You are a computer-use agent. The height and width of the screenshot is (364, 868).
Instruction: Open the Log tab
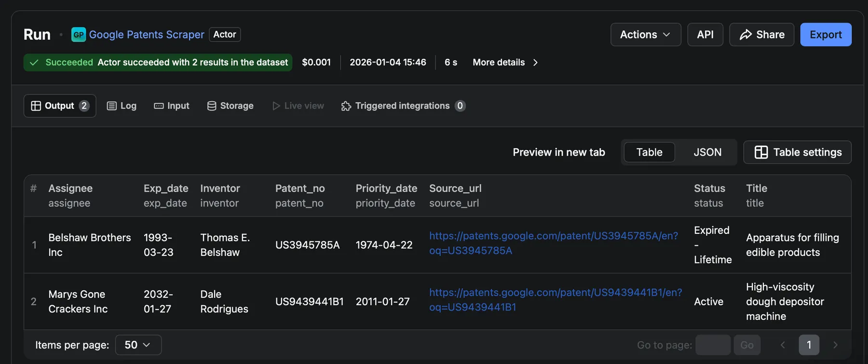click(122, 106)
